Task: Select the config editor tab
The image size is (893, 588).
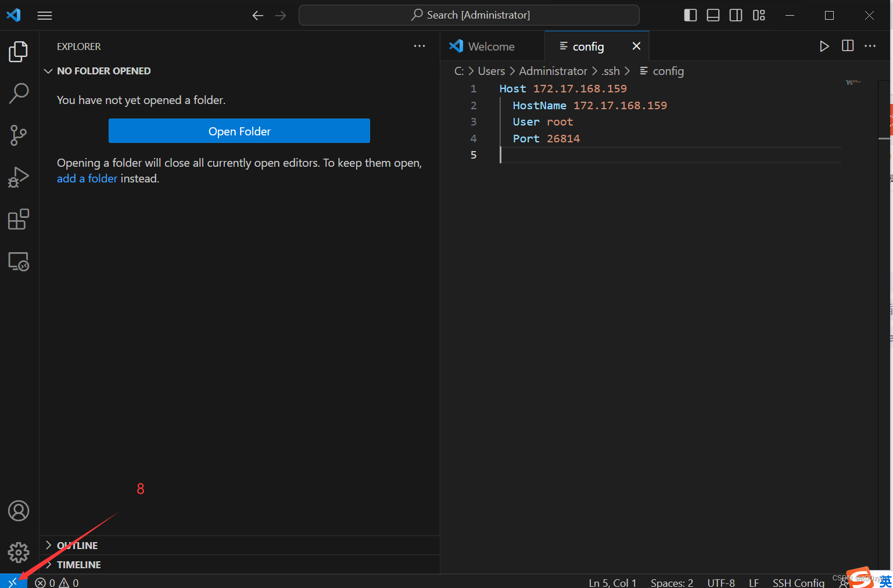Action: coord(597,46)
